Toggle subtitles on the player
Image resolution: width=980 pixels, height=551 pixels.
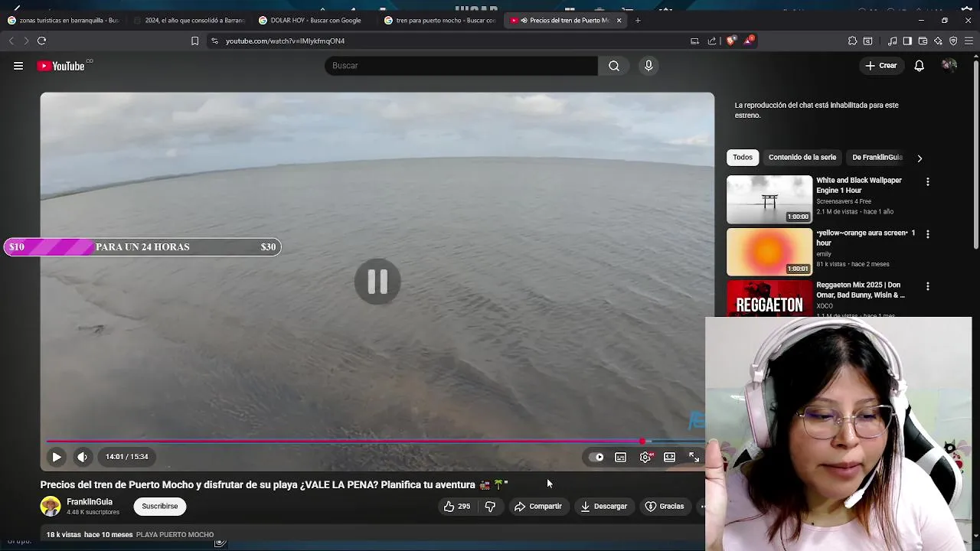pyautogui.click(x=621, y=457)
